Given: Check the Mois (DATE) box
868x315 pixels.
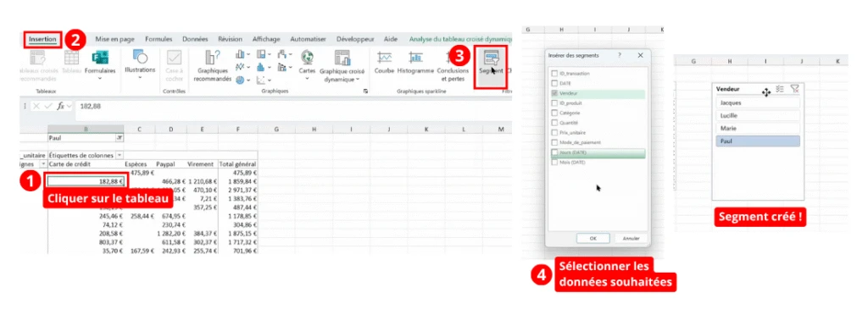Looking at the screenshot, I should [554, 163].
